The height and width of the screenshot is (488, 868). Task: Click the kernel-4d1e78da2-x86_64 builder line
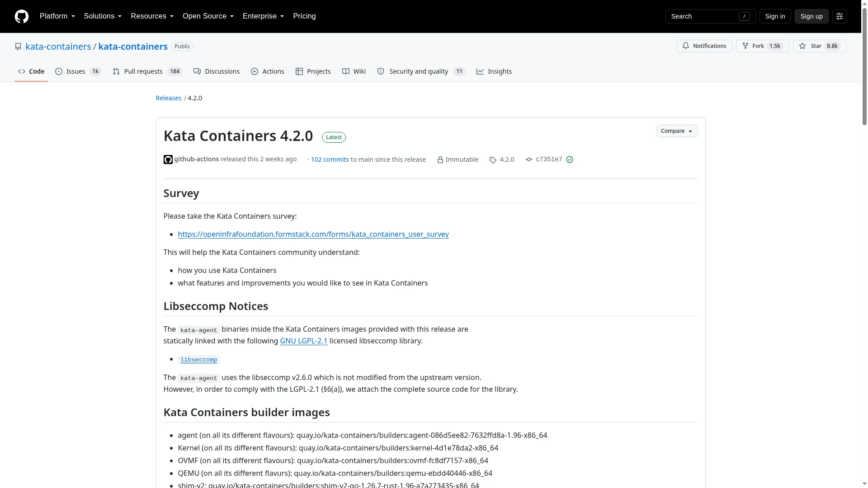point(338,448)
